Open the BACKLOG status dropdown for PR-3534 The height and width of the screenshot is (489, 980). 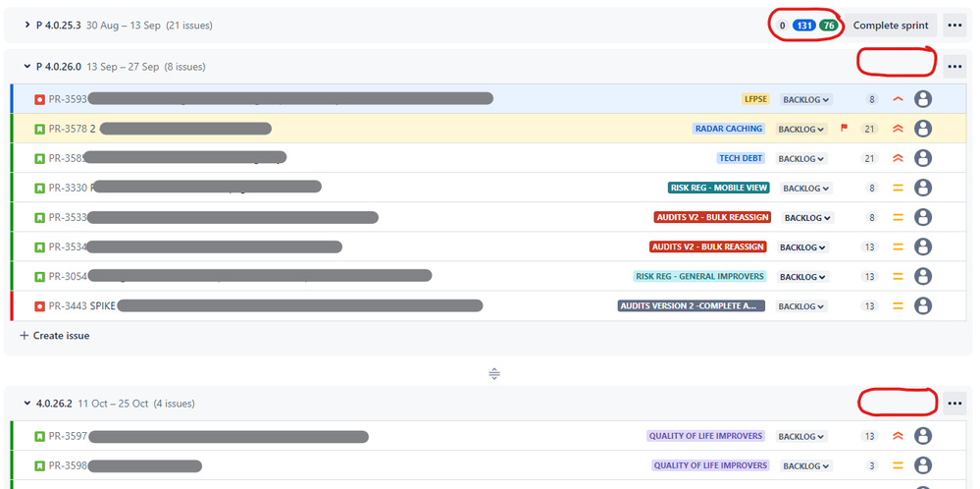tap(803, 247)
